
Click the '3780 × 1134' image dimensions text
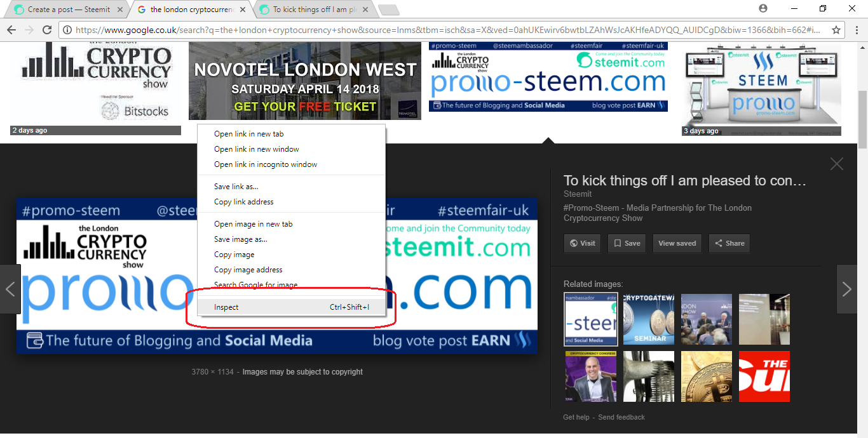click(212, 372)
